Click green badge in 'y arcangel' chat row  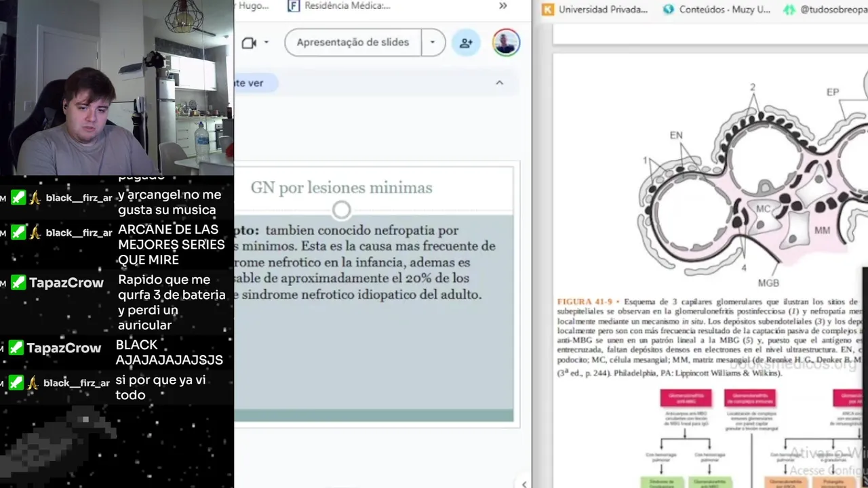[18, 198]
